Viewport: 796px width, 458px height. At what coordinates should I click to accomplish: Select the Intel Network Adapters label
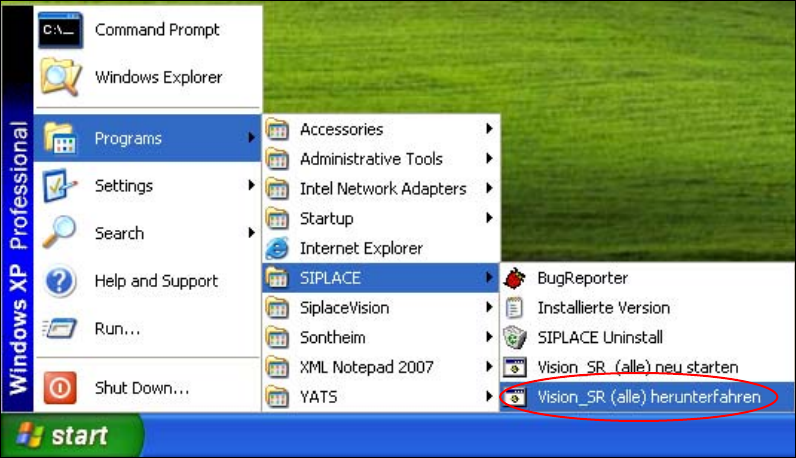click(383, 189)
